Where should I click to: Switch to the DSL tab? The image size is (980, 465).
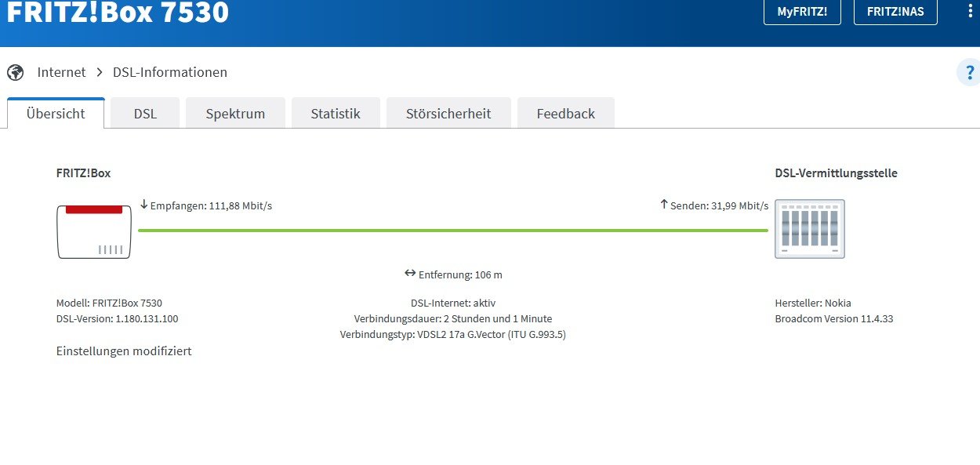coord(145,113)
